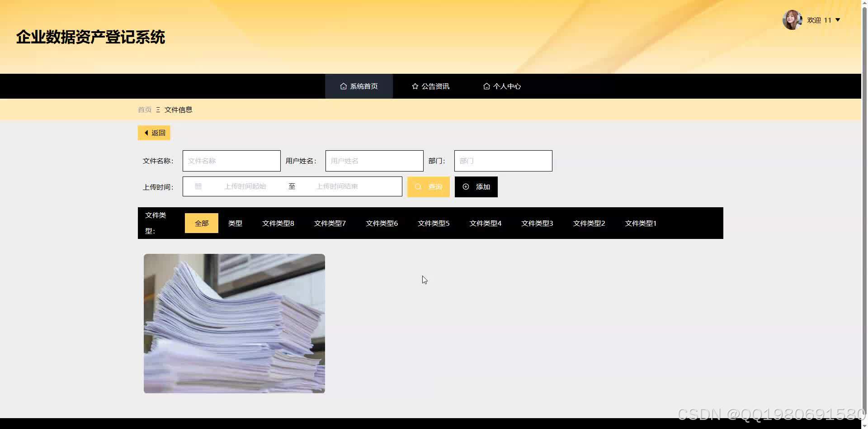Viewport: 868px width, 429px height.
Task: Switch to the 公告资讯 tab
Action: (435, 86)
